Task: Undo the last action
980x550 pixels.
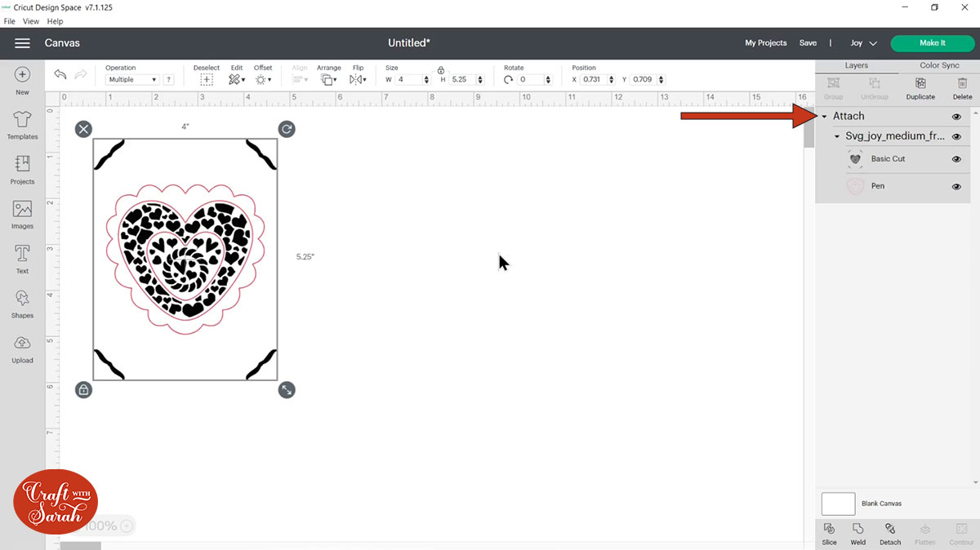Action: 60,74
